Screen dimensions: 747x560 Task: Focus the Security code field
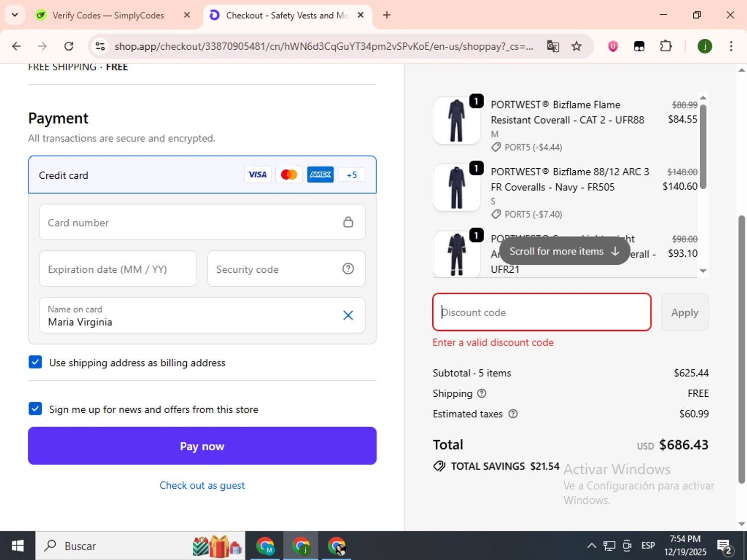286,269
